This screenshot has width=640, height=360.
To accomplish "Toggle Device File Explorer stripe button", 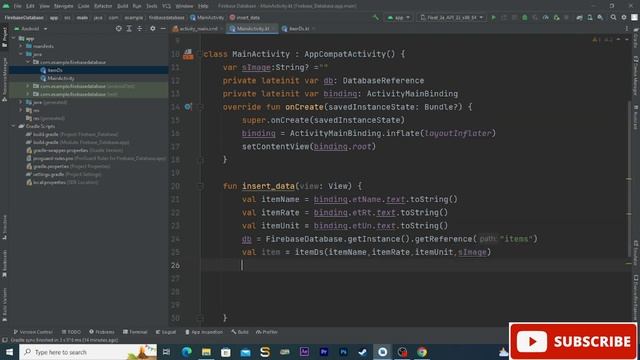I will (x=636, y=298).
